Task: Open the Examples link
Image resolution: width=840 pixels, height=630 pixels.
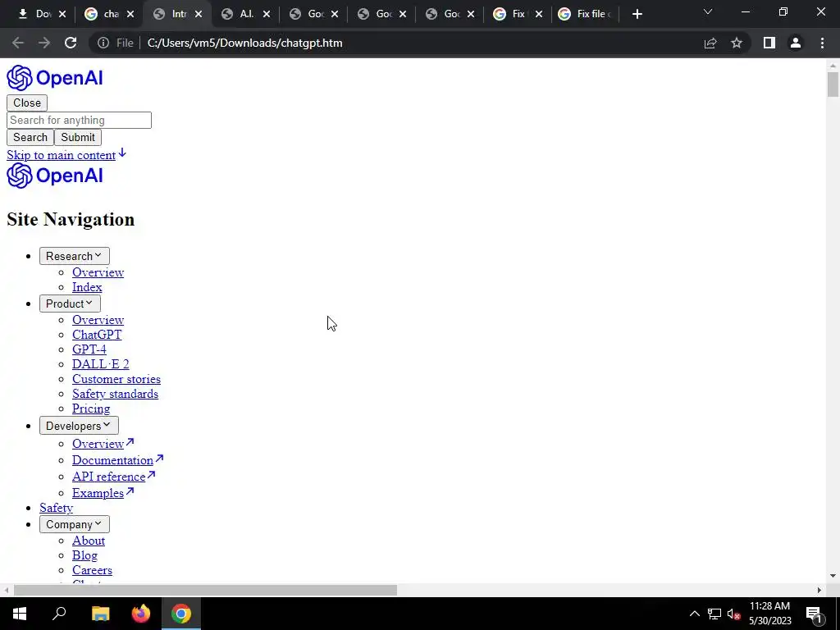Action: 98,493
